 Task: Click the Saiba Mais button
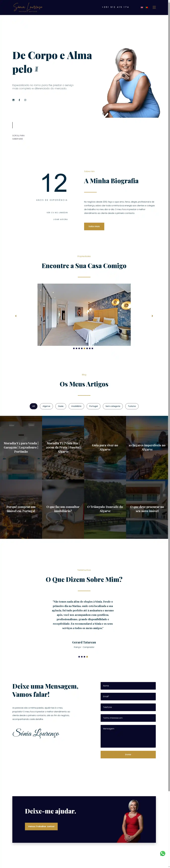[94, 226]
